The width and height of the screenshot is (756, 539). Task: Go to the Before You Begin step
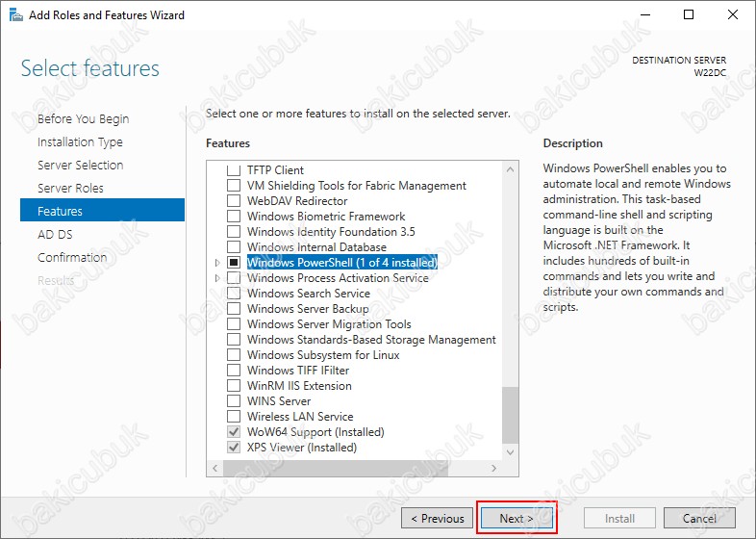(84, 118)
